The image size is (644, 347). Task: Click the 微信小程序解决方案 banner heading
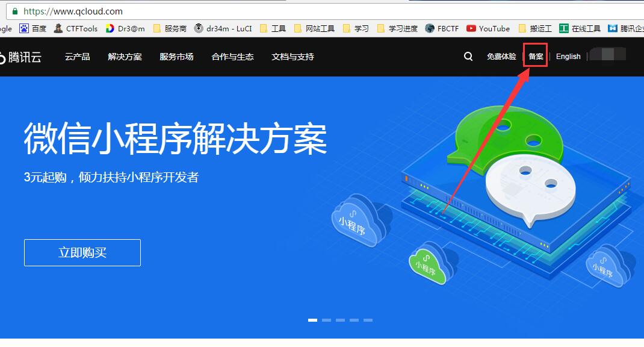[x=175, y=139]
